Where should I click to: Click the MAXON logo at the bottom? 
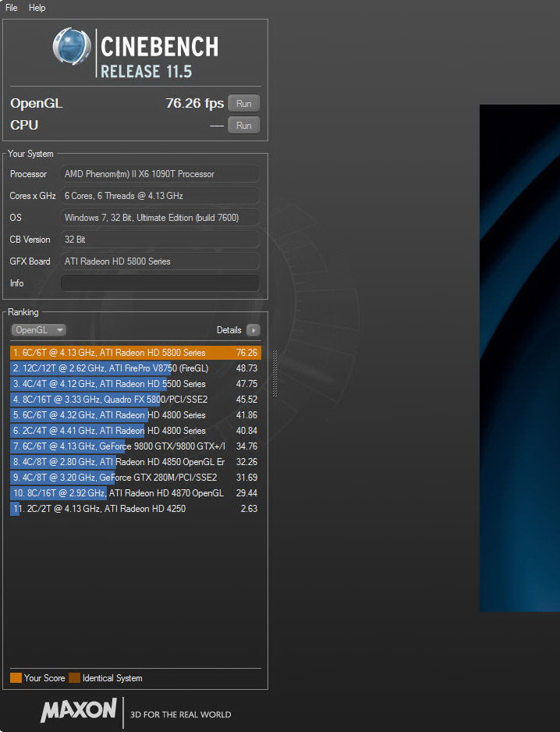tap(79, 710)
